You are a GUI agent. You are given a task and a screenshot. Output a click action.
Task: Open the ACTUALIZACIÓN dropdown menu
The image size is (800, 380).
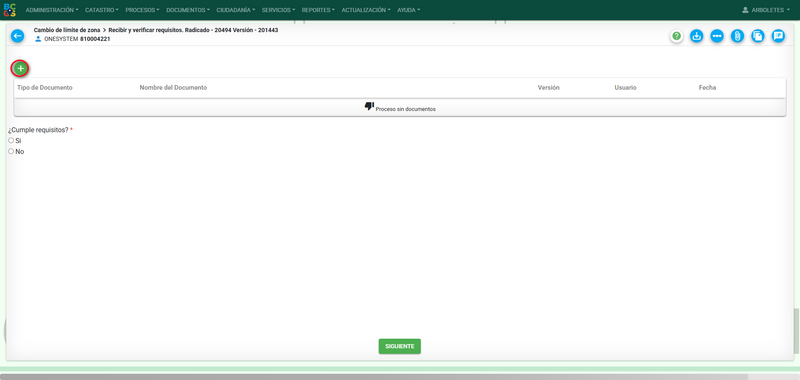pos(366,10)
